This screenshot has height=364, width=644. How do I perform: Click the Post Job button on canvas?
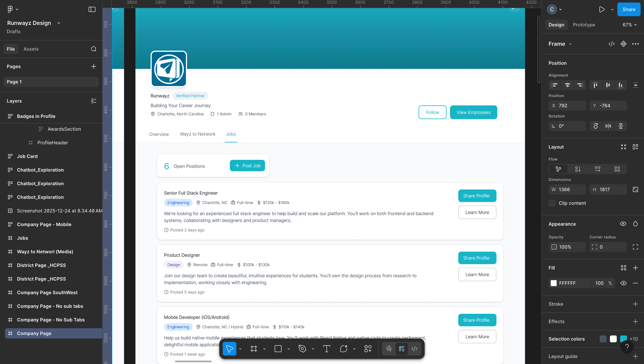pos(247,165)
